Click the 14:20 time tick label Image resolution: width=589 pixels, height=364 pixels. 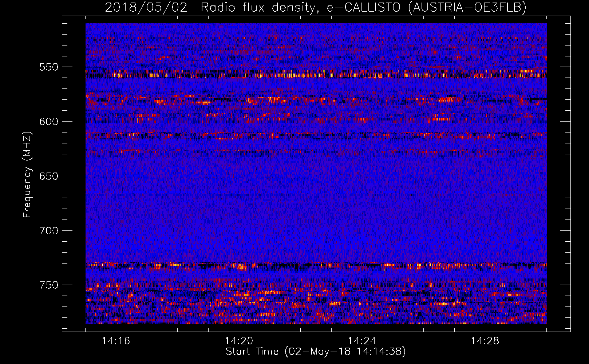point(239,341)
